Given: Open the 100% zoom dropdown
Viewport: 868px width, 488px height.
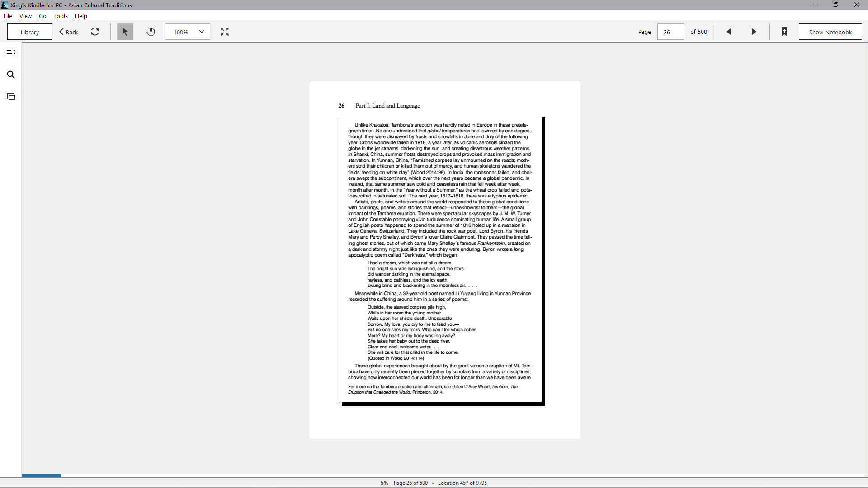Looking at the screenshot, I should tap(188, 32).
